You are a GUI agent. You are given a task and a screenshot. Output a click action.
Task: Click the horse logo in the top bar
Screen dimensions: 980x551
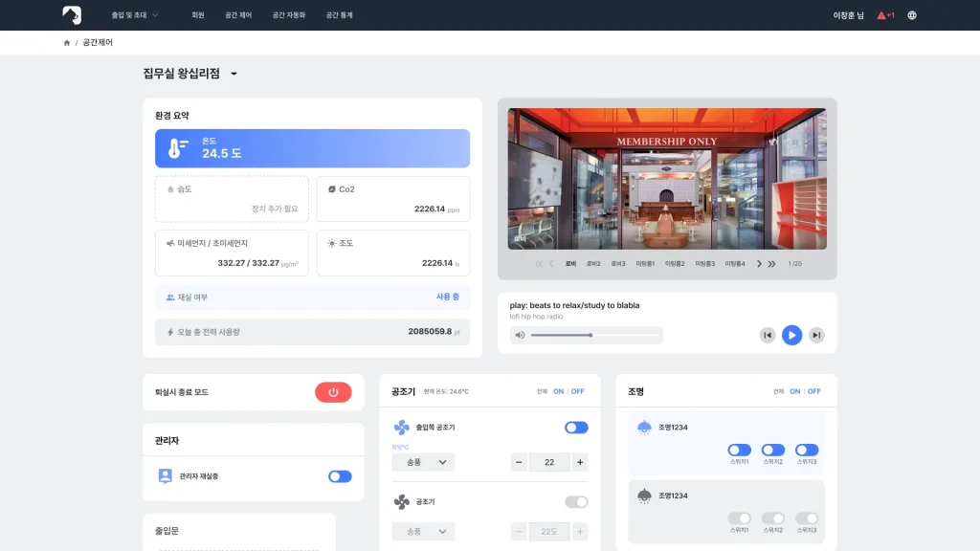click(72, 15)
